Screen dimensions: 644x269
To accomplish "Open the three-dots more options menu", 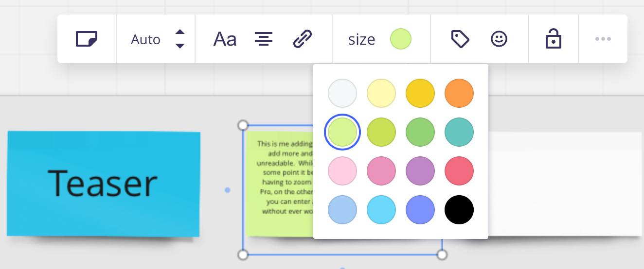I will 603,39.
